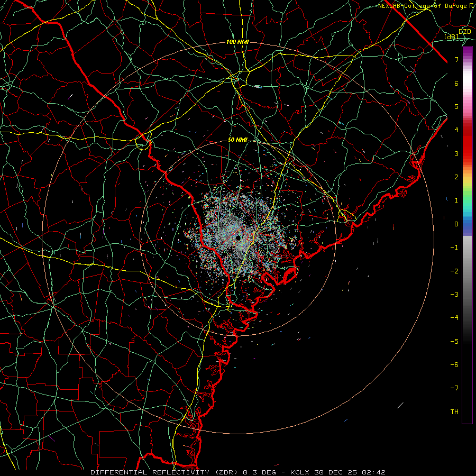Viewport: 476px width, 476px height.
Task: Click the blue 0 dB colorbar band
Action: coord(467,225)
